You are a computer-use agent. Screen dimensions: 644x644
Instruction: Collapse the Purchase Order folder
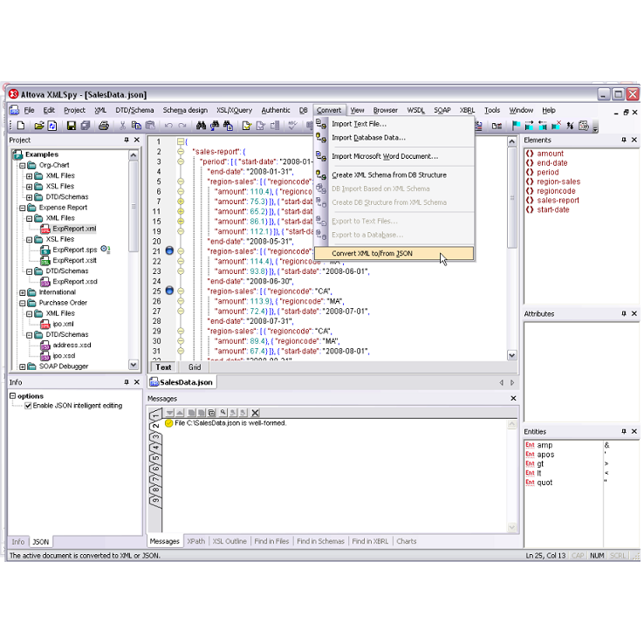tap(23, 303)
